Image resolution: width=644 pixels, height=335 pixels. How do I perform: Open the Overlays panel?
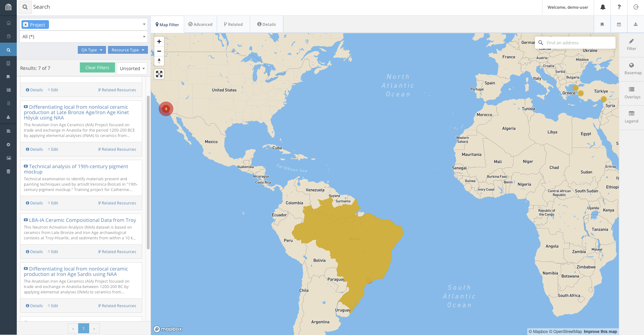tap(632, 93)
